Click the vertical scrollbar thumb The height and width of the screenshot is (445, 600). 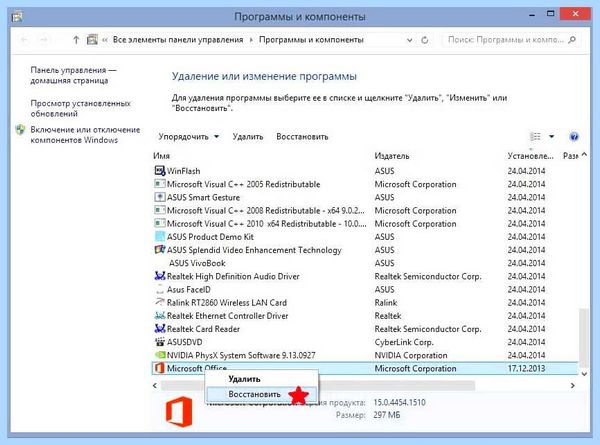pos(584,337)
